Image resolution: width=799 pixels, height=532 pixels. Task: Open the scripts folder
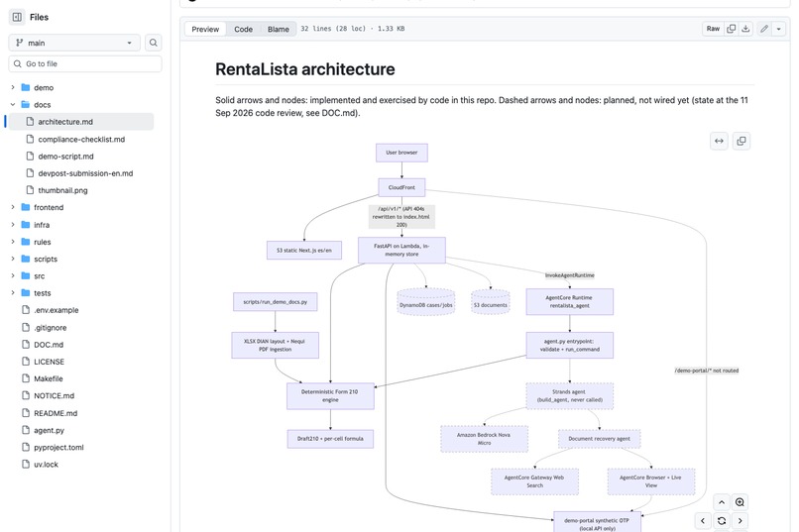click(46, 259)
